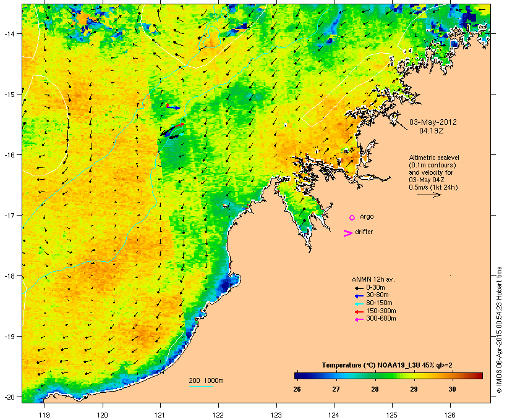The image size is (507, 420).
Task: Click the time label 04:19Z
Action: click(432, 131)
